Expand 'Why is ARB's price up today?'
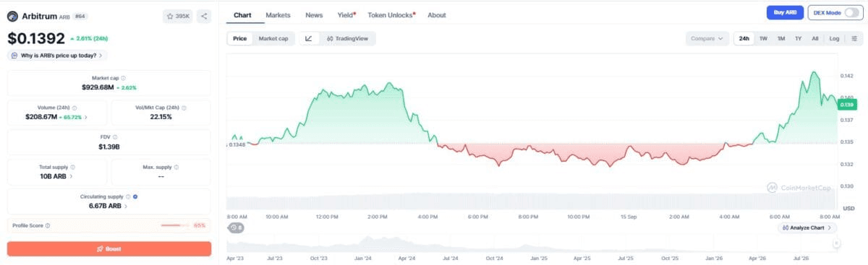The height and width of the screenshot is (265, 868). 58,56
